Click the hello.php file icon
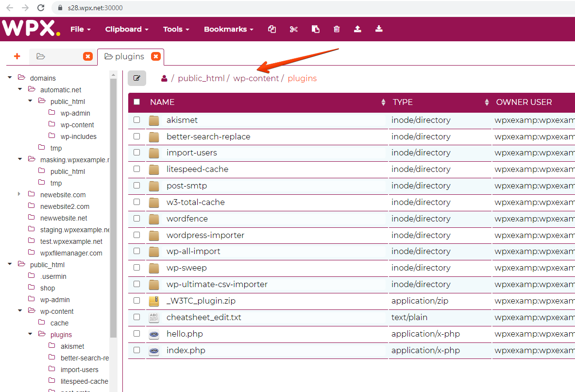This screenshot has height=392, width=575. (154, 334)
